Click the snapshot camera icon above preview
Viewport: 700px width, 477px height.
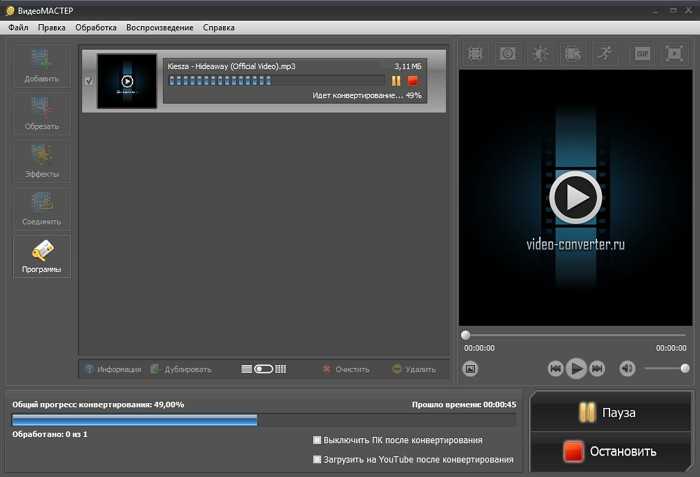508,54
